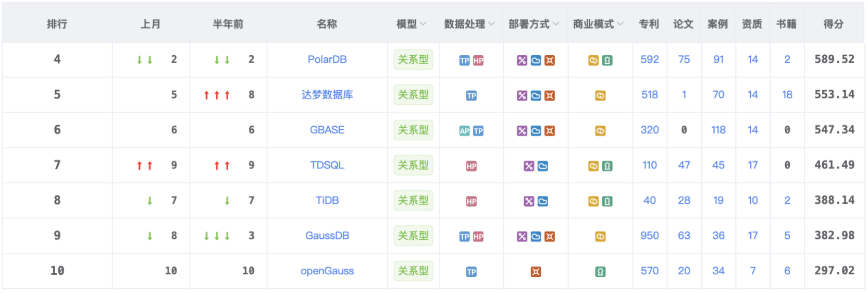The image size is (868, 294).
Task: Open the TDSQL database link
Action: 327,165
